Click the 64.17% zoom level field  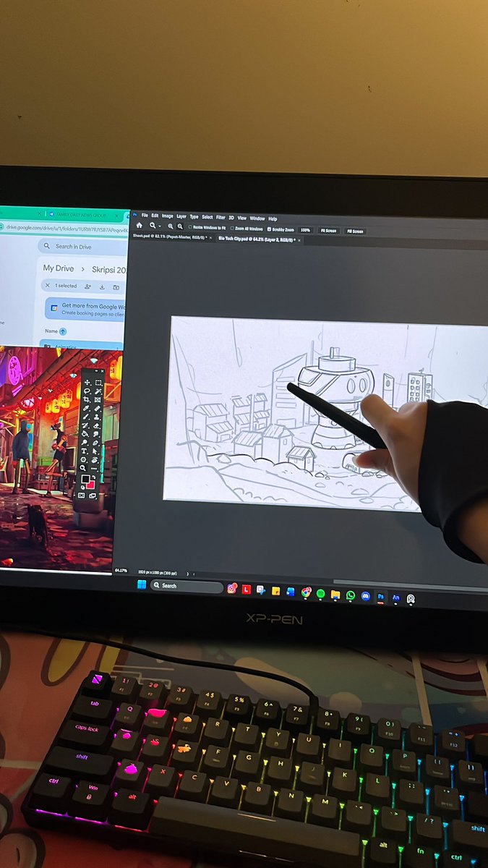pos(121,570)
